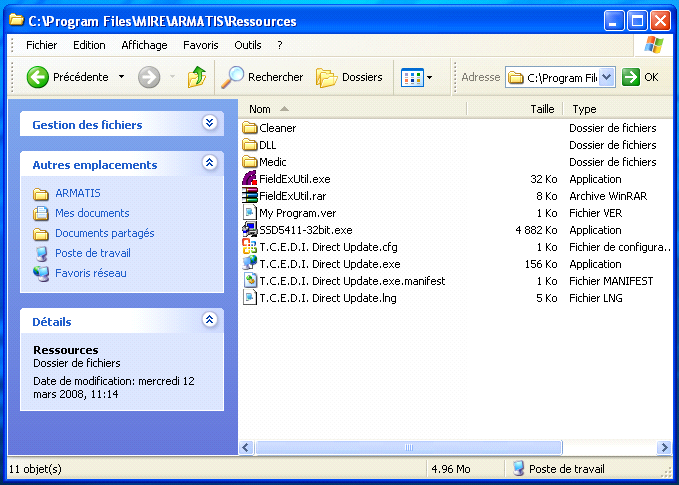This screenshot has height=485, width=679.
Task: Select the My Program.ver file icon
Action: tap(250, 213)
